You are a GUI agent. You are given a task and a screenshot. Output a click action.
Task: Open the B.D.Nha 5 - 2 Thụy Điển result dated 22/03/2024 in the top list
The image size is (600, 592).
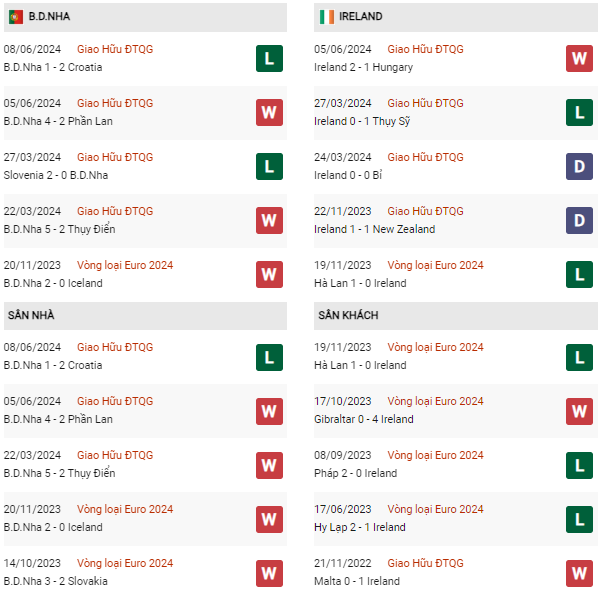point(59,229)
